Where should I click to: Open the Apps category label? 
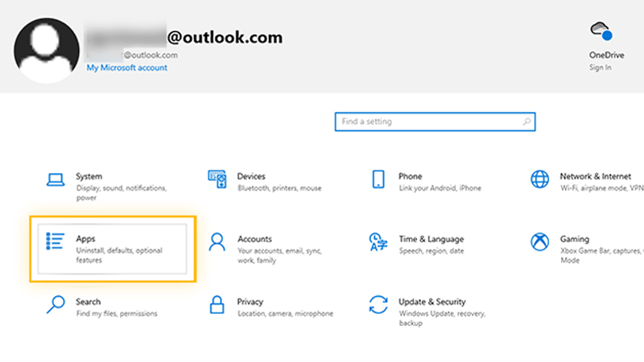point(85,239)
